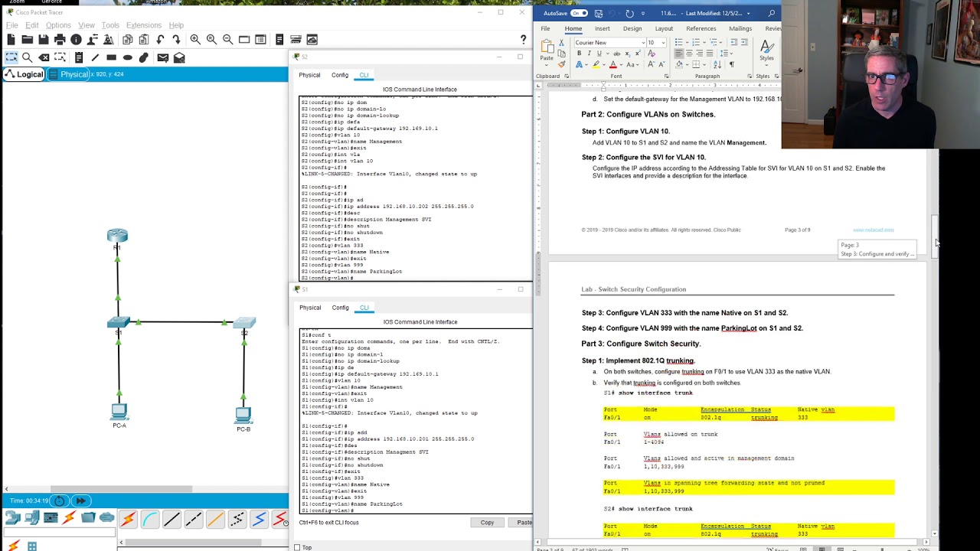Choose the orange fiber cable
The width and height of the screenshot is (980, 551).
[x=215, y=520]
